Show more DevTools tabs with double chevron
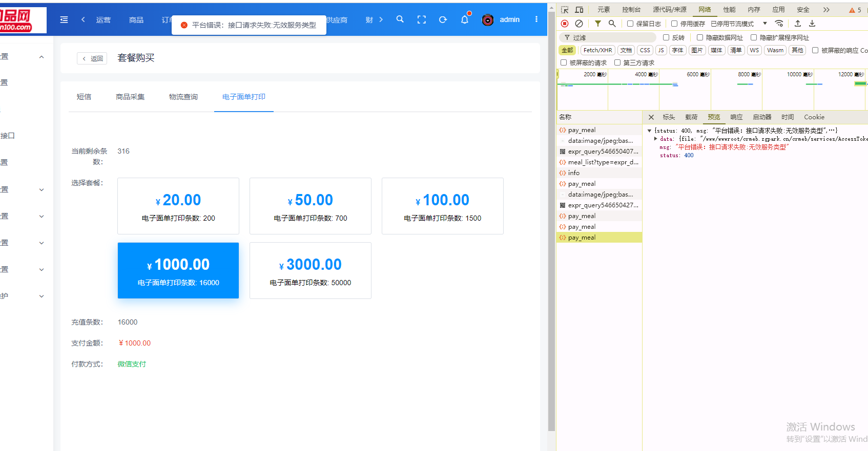Image resolution: width=868 pixels, height=451 pixels. pos(826,10)
